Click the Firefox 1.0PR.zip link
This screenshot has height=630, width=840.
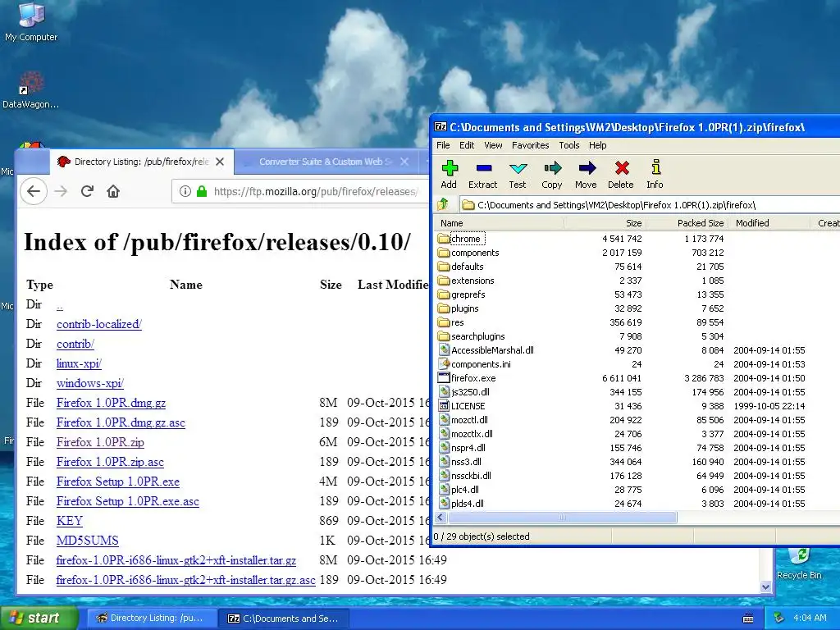click(x=100, y=442)
